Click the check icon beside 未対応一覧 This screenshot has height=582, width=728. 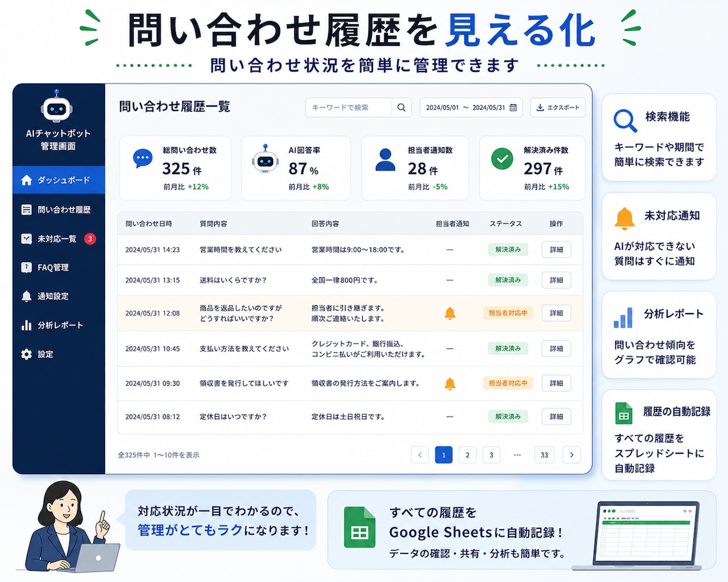26,239
